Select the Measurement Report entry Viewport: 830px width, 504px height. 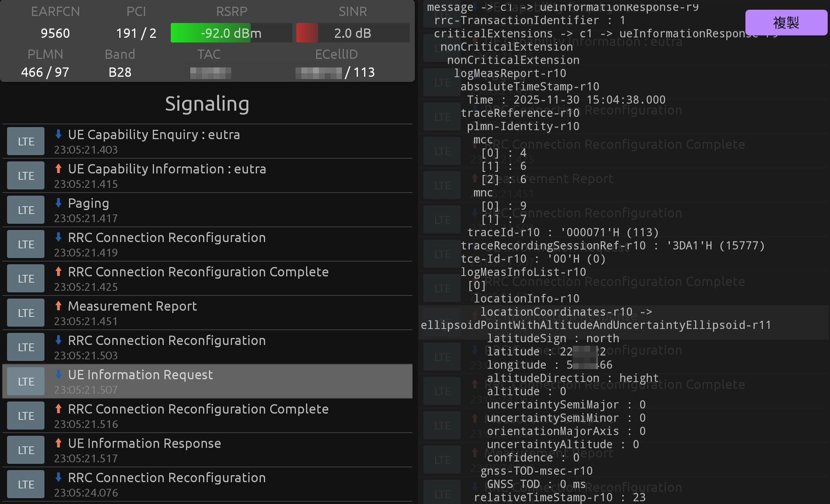132,306
